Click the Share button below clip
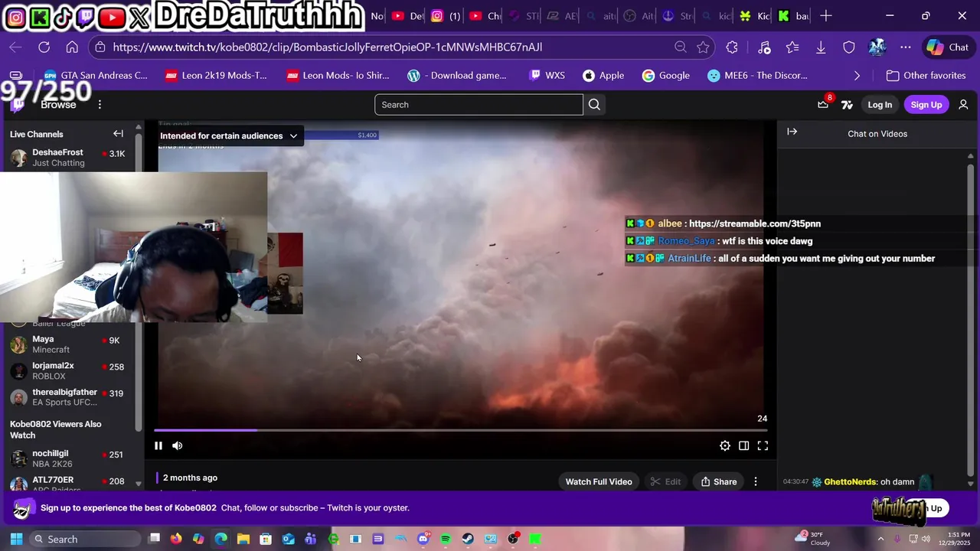 pyautogui.click(x=718, y=481)
